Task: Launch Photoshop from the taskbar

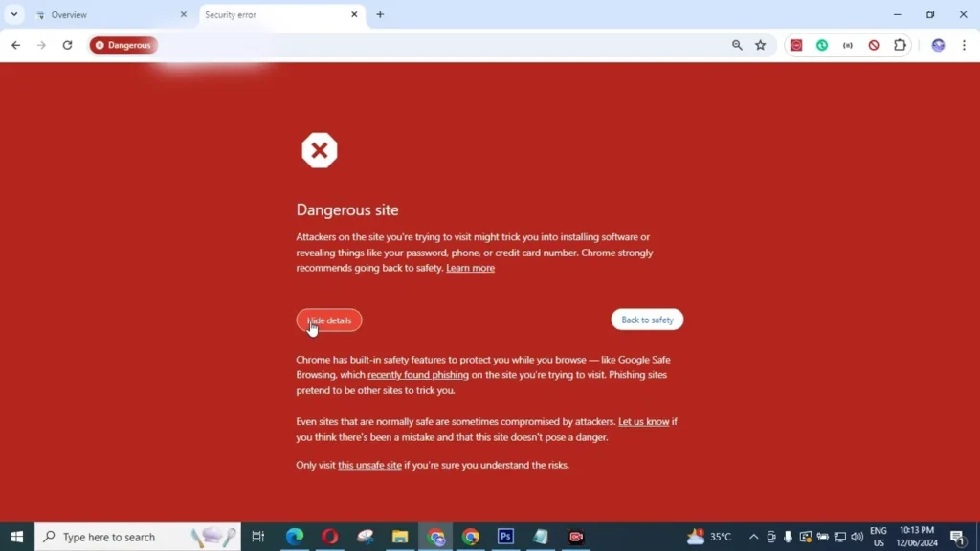Action: [x=505, y=537]
